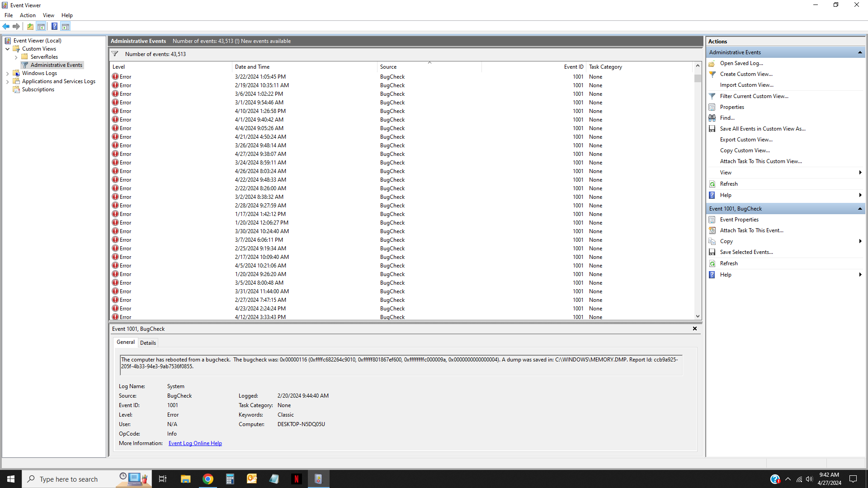The height and width of the screenshot is (488, 868).
Task: Expand the ServerRoles tree node
Action: point(16,57)
